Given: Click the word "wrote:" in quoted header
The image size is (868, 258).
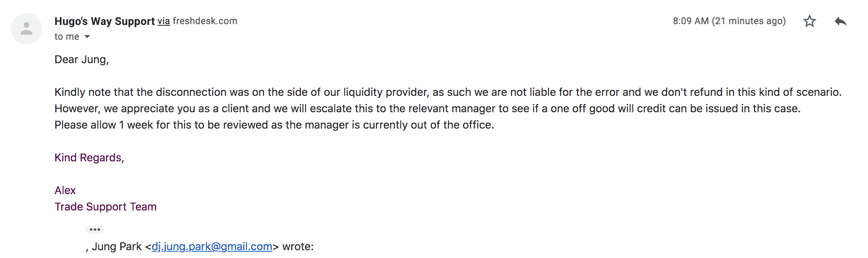Looking at the screenshot, I should coord(298,246).
